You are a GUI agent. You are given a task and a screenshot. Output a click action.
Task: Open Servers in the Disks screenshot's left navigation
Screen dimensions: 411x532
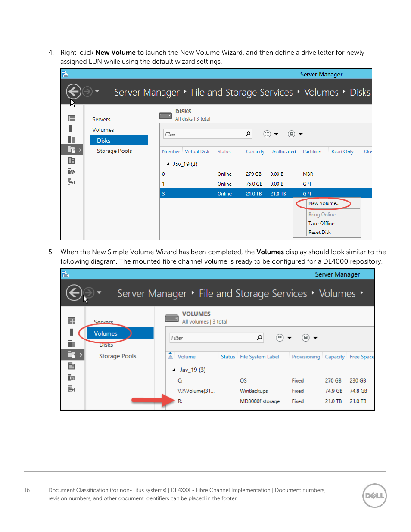101,119
